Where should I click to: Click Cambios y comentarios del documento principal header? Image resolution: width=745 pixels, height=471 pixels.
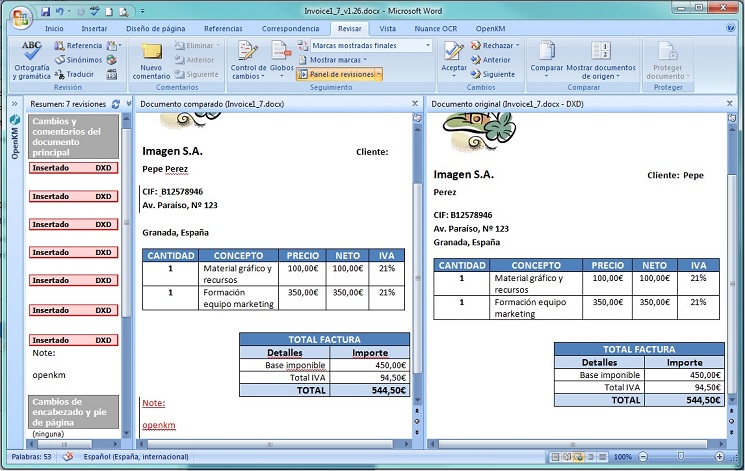[x=74, y=136]
